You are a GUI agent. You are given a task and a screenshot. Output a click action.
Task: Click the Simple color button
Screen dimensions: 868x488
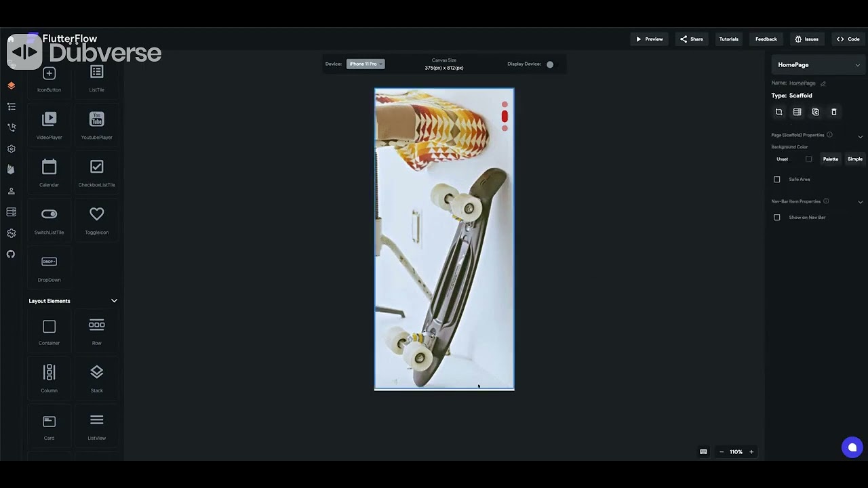coord(855,159)
